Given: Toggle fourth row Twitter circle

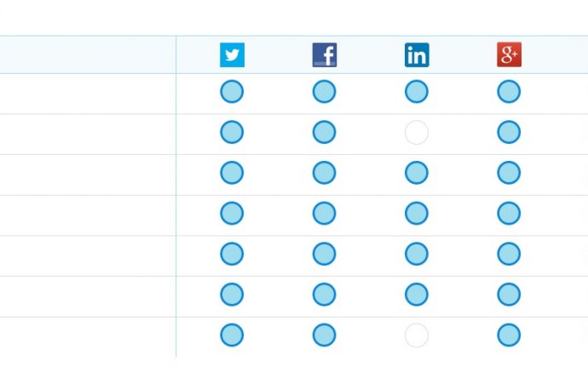Looking at the screenshot, I should (x=232, y=213).
